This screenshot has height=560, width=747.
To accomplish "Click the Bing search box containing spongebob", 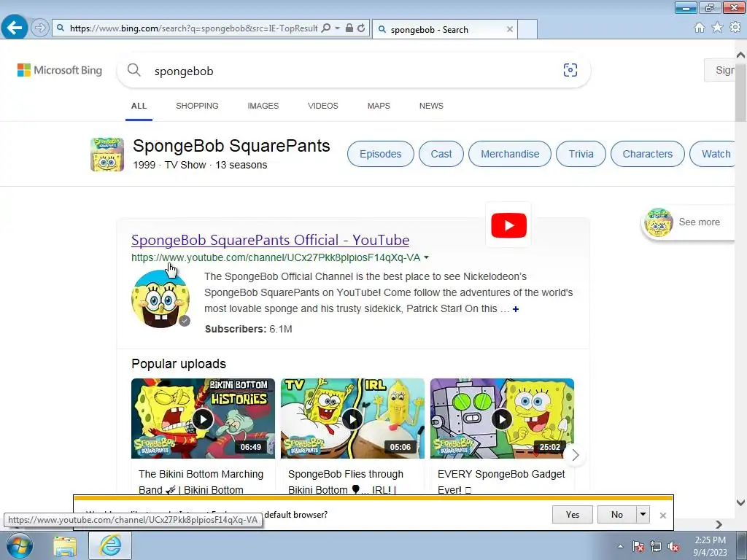I will click(354, 71).
